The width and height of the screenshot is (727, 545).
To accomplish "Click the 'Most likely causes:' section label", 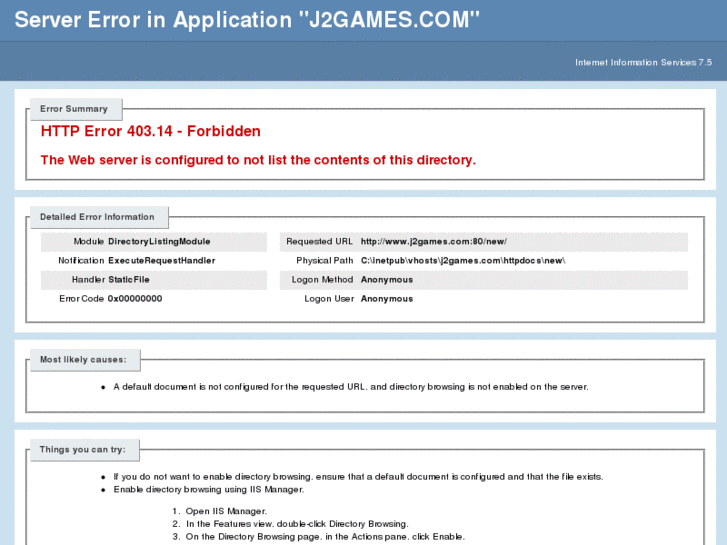I will [x=83, y=360].
